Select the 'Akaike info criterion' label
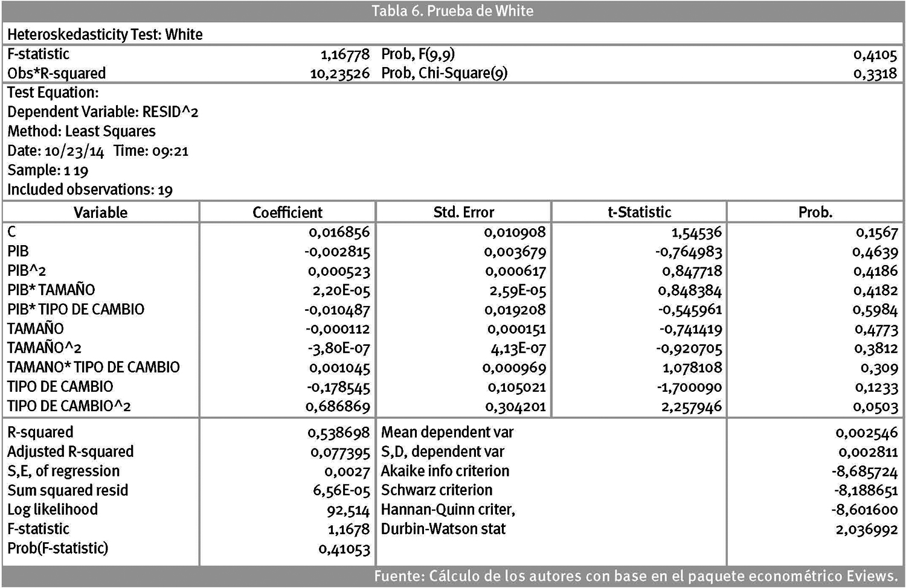Screen dimensions: 906x588 pyautogui.click(x=445, y=471)
